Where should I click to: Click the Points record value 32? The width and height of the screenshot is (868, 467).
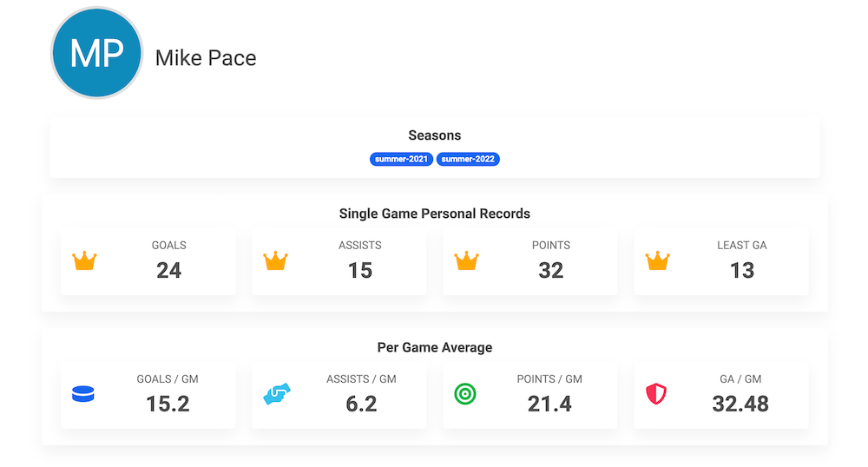point(551,270)
